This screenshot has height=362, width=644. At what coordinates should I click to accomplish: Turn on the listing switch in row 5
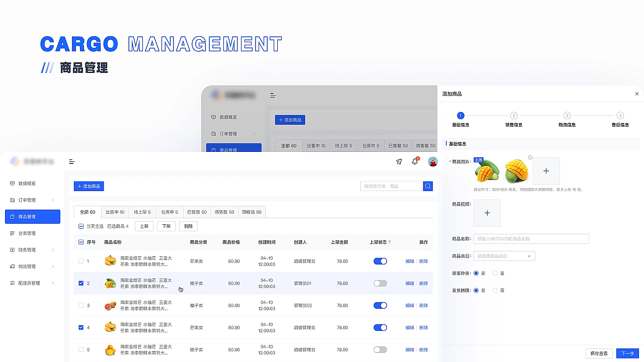[x=380, y=349]
